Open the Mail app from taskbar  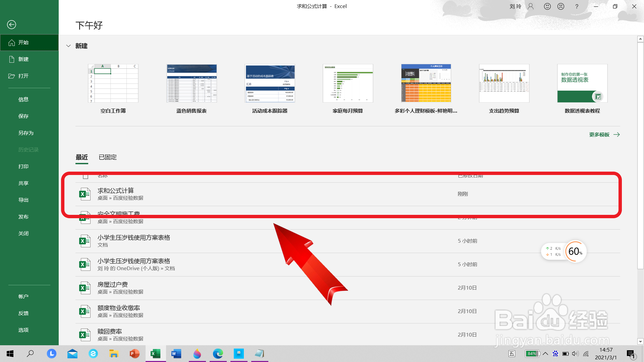(x=72, y=354)
